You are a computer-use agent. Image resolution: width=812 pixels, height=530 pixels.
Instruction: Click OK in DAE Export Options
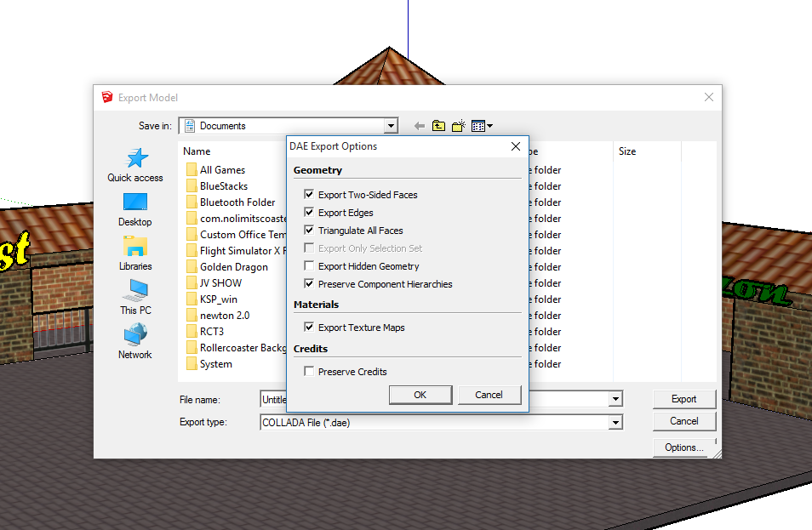click(420, 395)
